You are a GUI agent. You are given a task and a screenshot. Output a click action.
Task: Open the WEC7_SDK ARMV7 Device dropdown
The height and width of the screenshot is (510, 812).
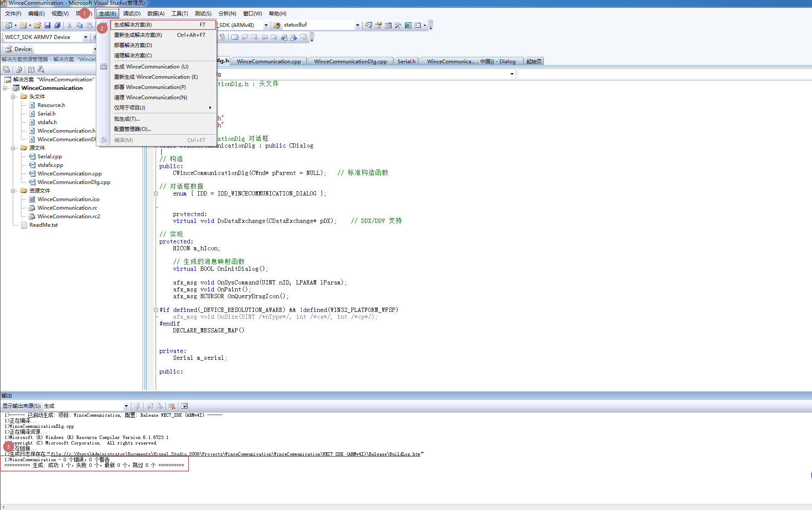[x=86, y=37]
